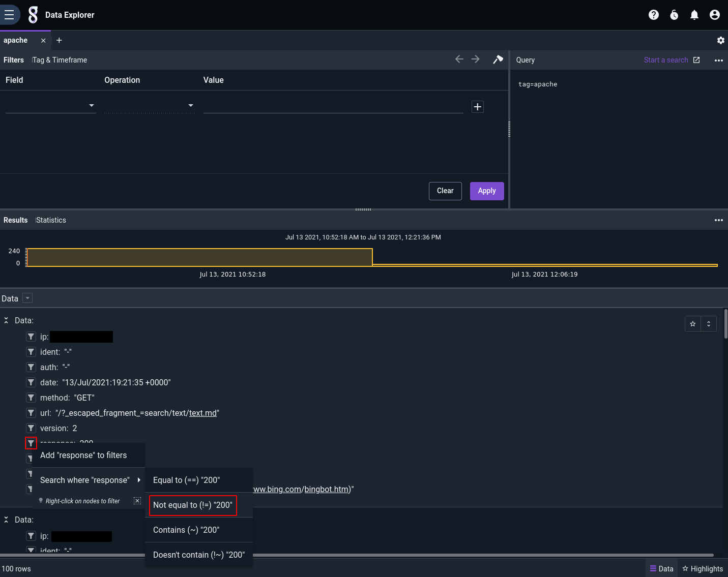Click the 100 rows status text
The height and width of the screenshot is (577, 728).
tap(16, 569)
